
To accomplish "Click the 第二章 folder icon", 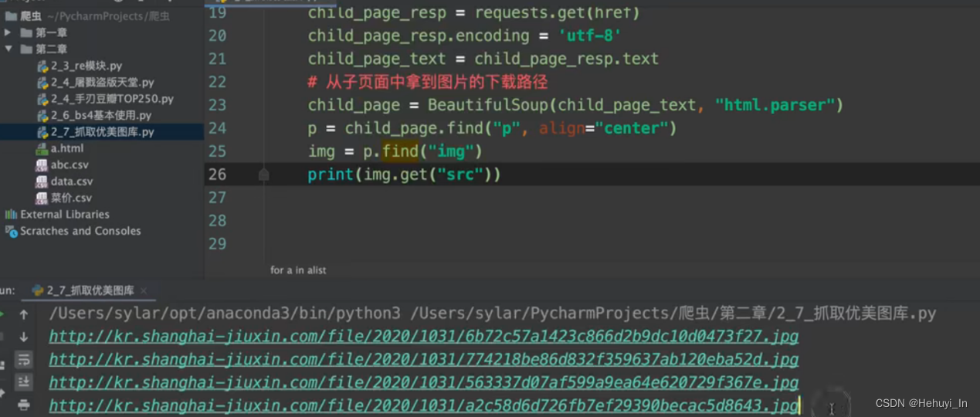I will pos(26,49).
